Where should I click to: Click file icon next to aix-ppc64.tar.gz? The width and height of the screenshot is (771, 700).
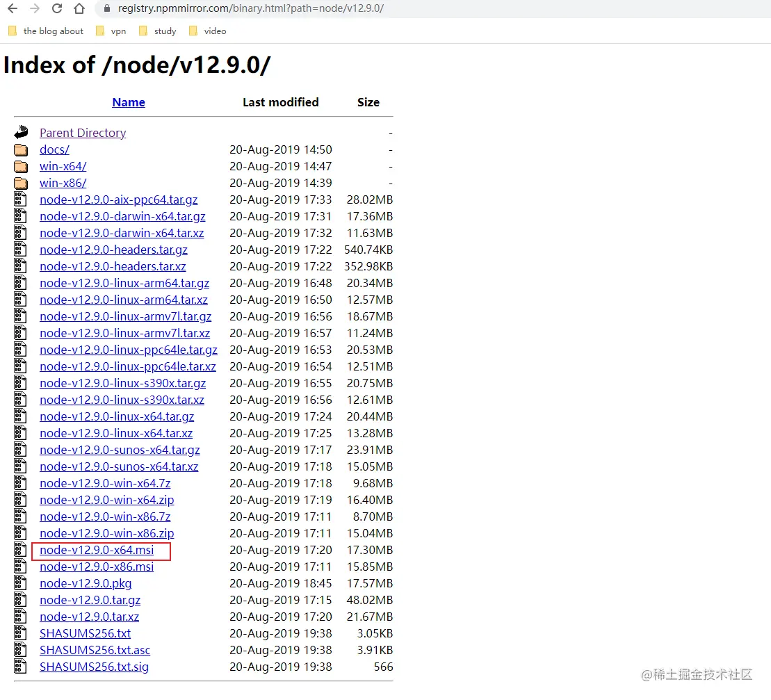[20, 200]
